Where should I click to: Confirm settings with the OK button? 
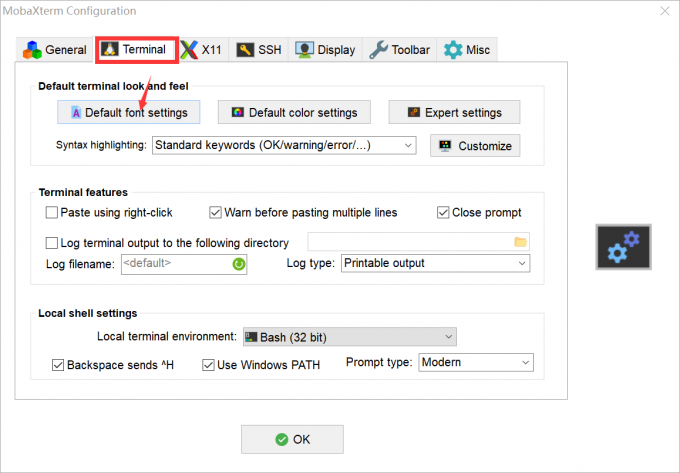pyautogui.click(x=292, y=439)
